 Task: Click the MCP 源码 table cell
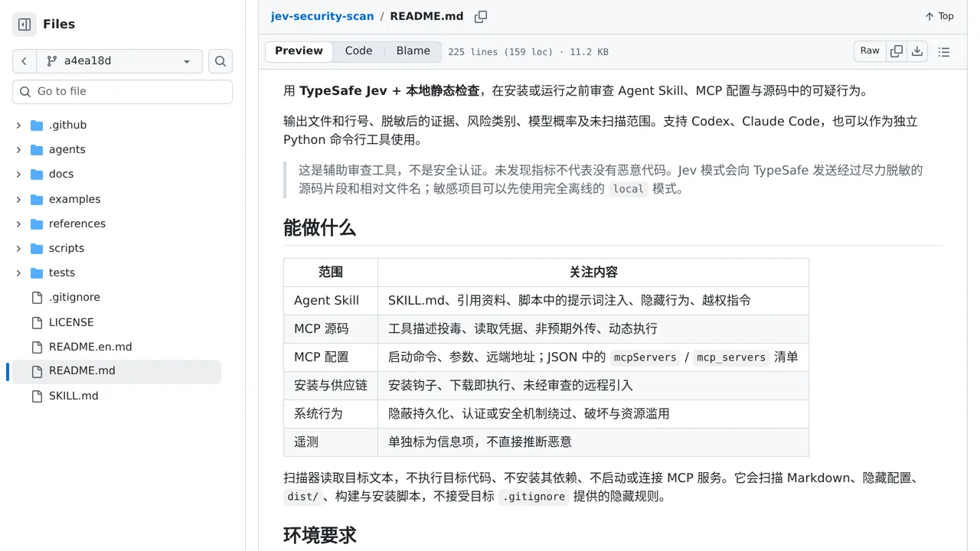pos(331,329)
